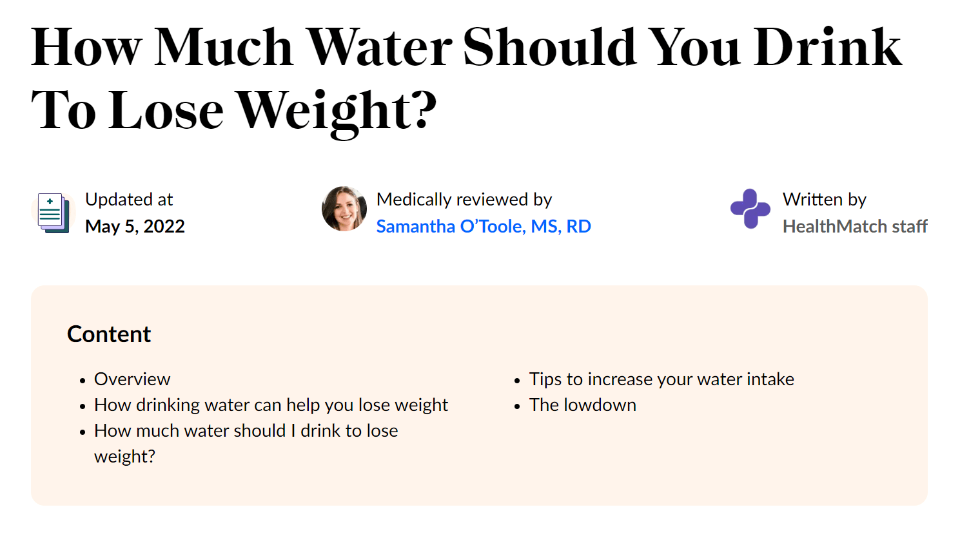Open Samantha O'Toole, MS, RD reviewer link
The image size is (980, 534).
click(x=483, y=227)
